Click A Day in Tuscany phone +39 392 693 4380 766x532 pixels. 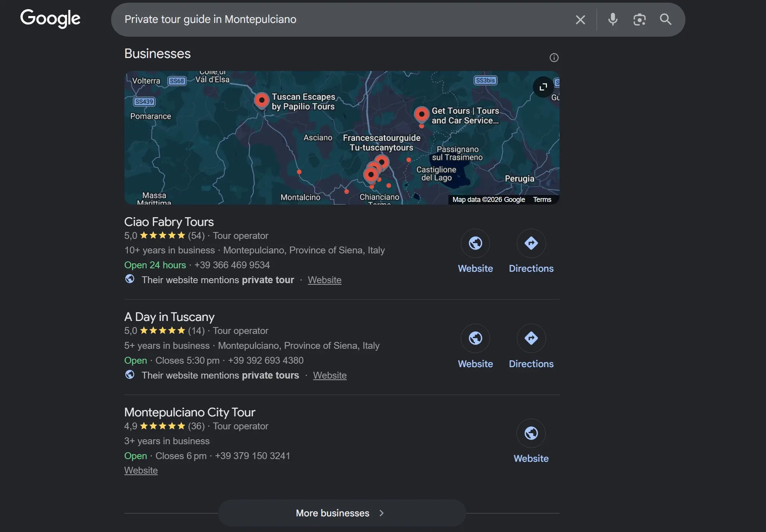[x=266, y=360]
